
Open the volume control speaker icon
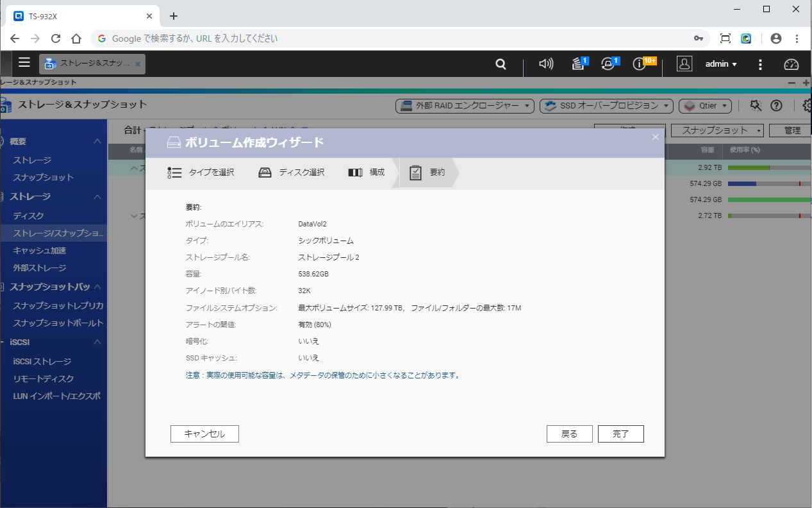click(546, 64)
